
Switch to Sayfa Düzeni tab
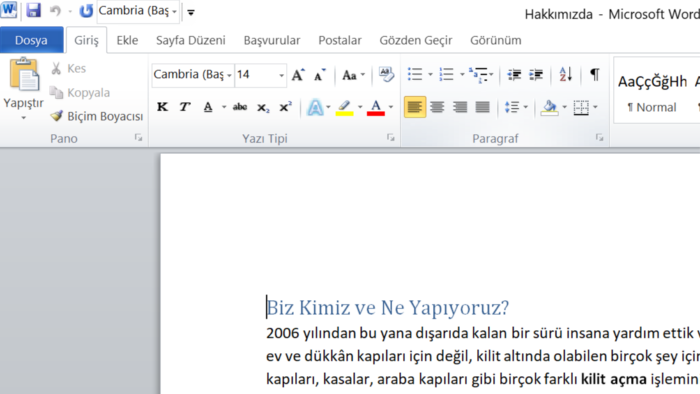click(x=191, y=40)
